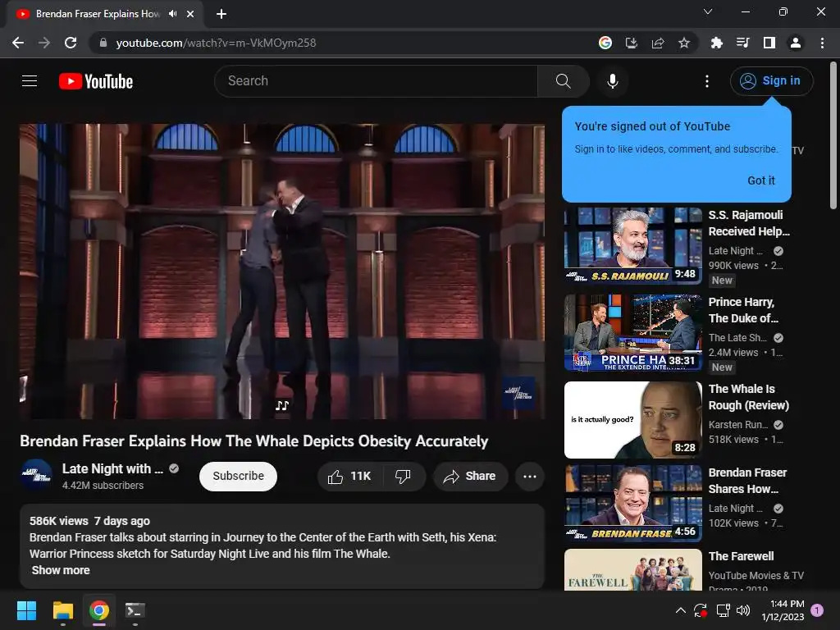Click the Google icon in address bar
Viewport: 840px width, 630px height.
coord(605,43)
